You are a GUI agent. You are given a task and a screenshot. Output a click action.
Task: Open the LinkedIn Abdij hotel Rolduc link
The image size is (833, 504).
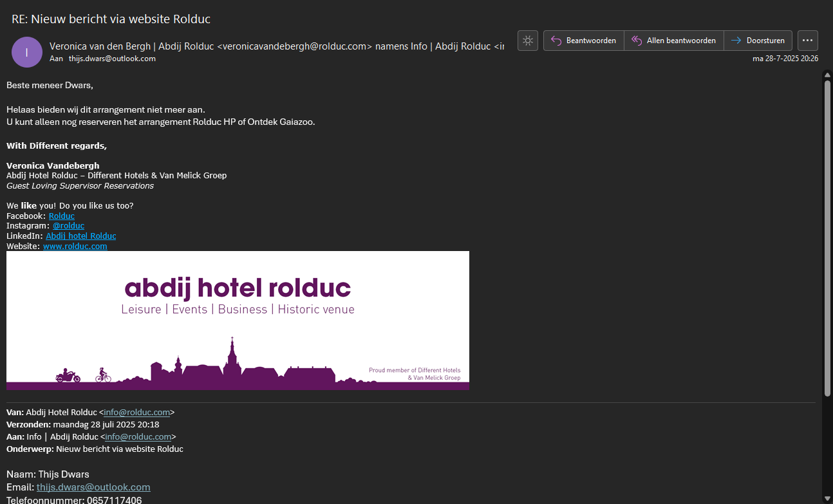point(80,236)
